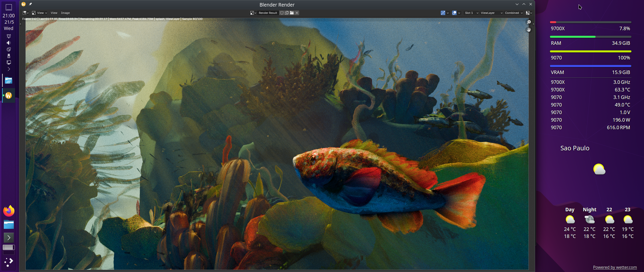Pin the window with the pushpin icon

coord(30,4)
